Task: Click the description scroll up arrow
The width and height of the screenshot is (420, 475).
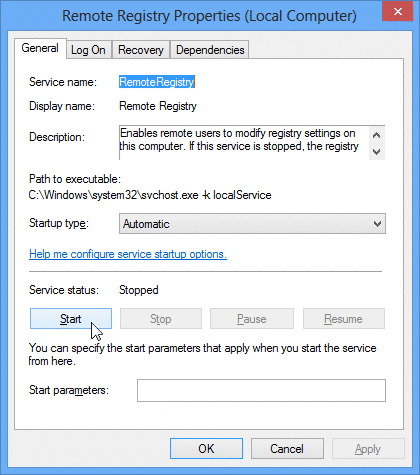Action: 377,135
